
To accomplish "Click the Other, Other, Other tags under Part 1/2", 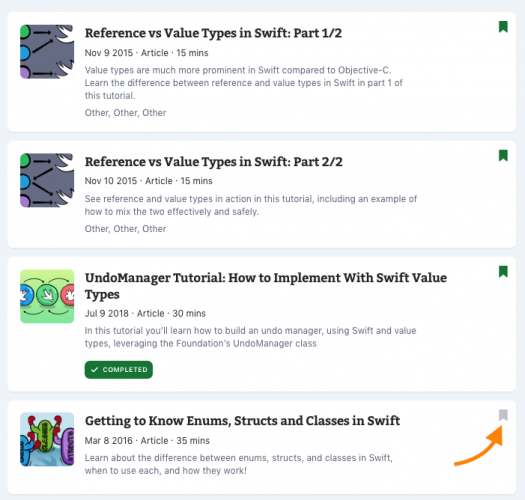I will point(125,113).
